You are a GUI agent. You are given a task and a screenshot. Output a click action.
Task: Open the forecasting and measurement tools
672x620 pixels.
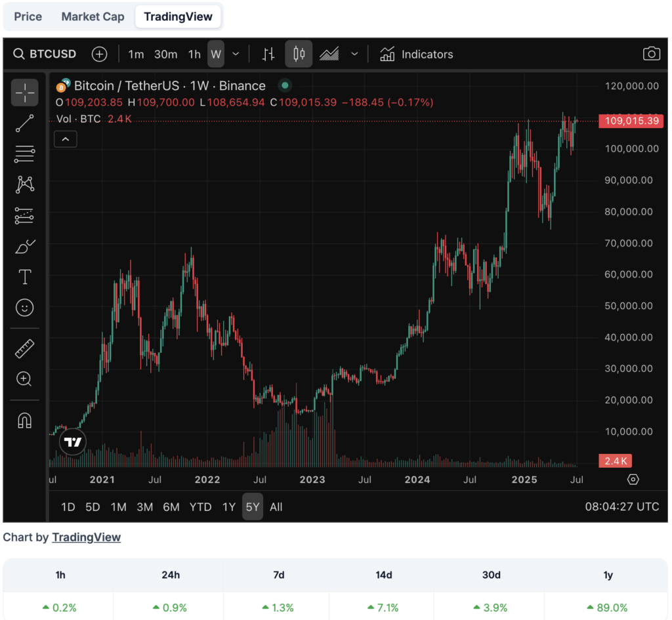(24, 215)
